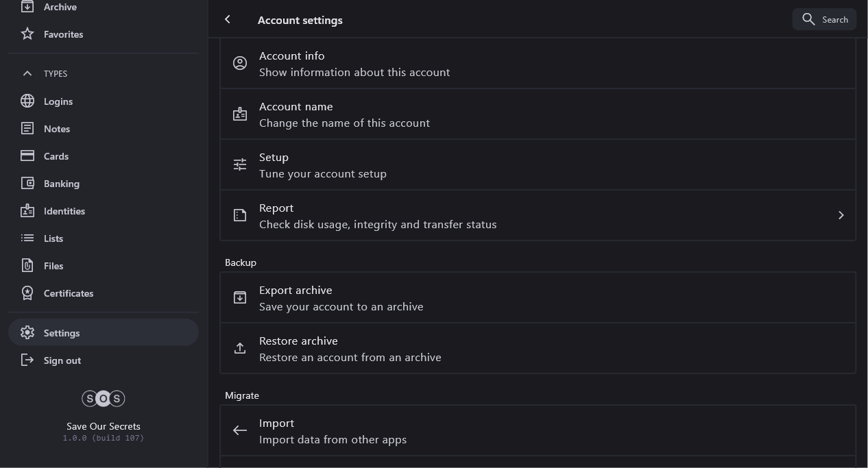Click the back arrow beside Account settings
Viewport: 868px width, 468px height.
pos(228,20)
